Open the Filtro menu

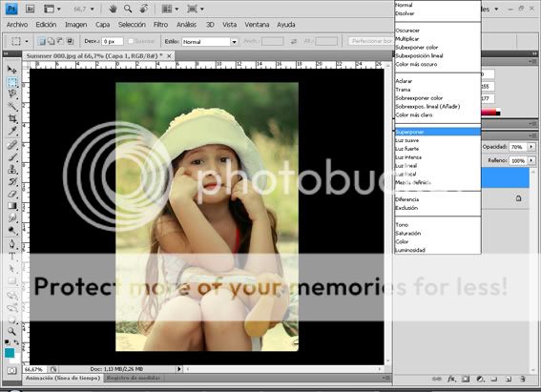click(160, 25)
